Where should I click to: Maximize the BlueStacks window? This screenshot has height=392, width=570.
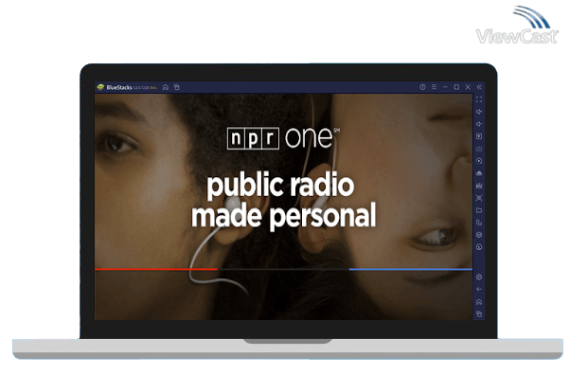pos(456,87)
